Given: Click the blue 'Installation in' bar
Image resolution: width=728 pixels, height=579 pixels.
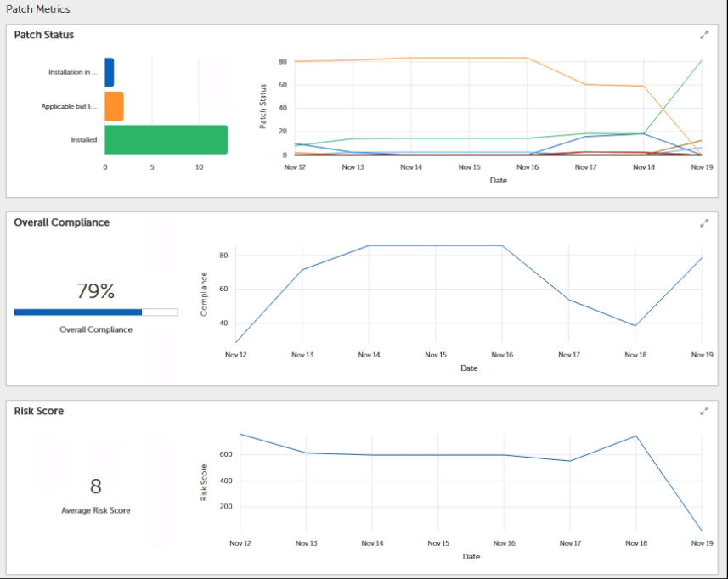Looking at the screenshot, I should click(110, 72).
